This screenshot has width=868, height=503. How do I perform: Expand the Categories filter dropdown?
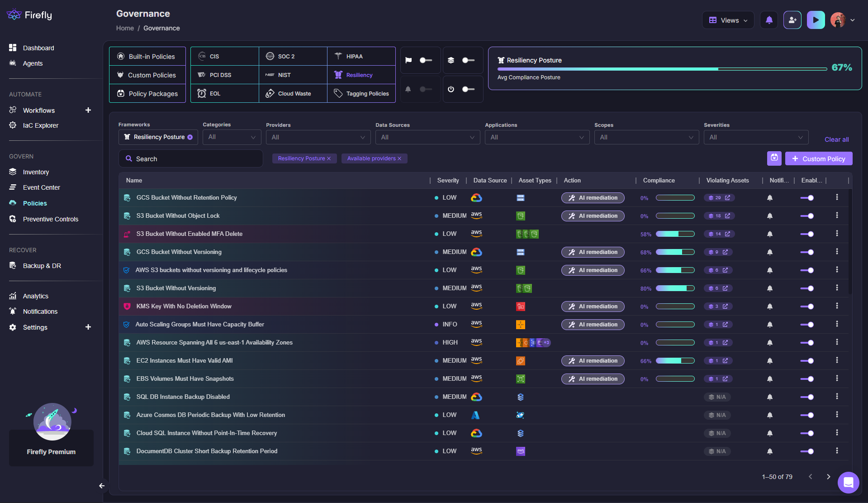pyautogui.click(x=232, y=137)
